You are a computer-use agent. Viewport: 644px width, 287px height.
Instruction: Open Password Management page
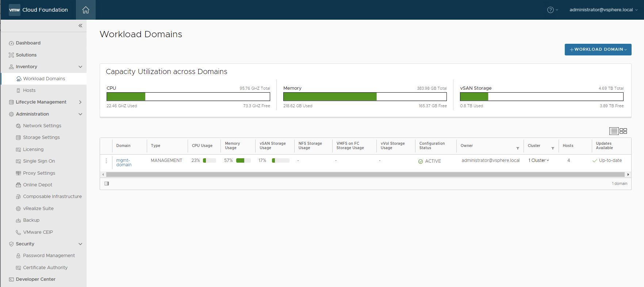tap(49, 256)
